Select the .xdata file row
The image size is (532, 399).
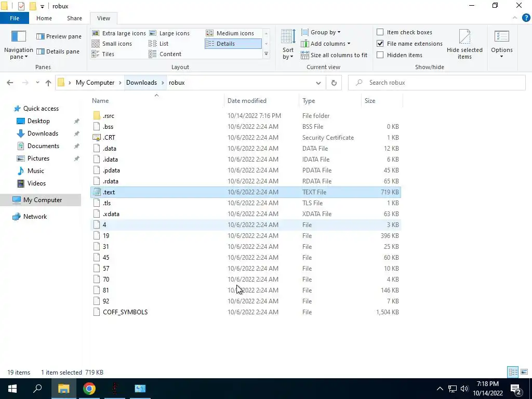(246, 214)
